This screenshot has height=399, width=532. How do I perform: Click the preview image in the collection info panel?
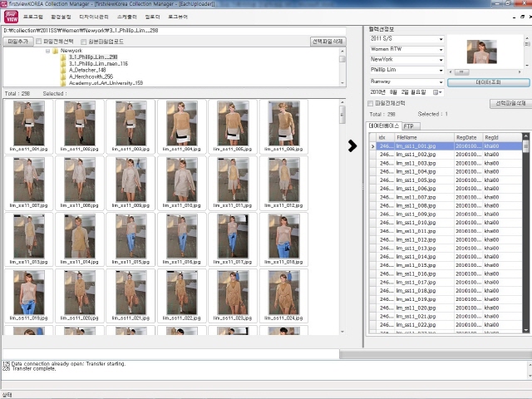coord(482,52)
